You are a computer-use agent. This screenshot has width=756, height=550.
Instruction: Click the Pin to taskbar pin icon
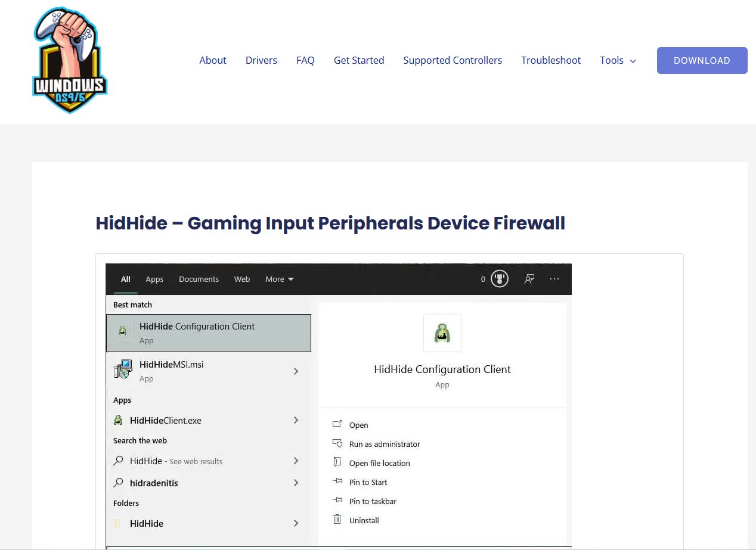pyautogui.click(x=337, y=501)
